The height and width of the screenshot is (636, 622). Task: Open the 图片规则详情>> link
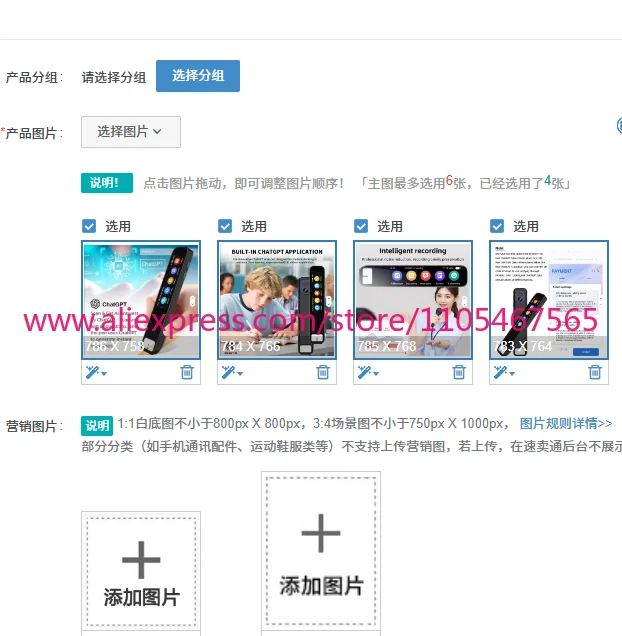[x=566, y=423]
